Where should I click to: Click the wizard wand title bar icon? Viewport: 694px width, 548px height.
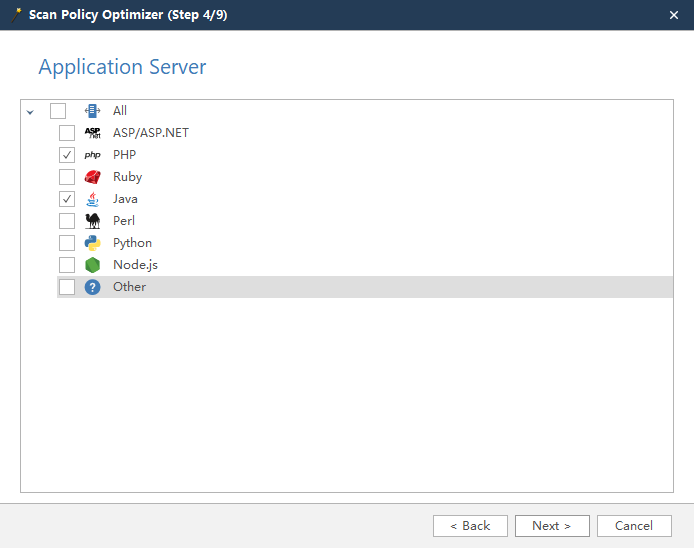pyautogui.click(x=16, y=15)
